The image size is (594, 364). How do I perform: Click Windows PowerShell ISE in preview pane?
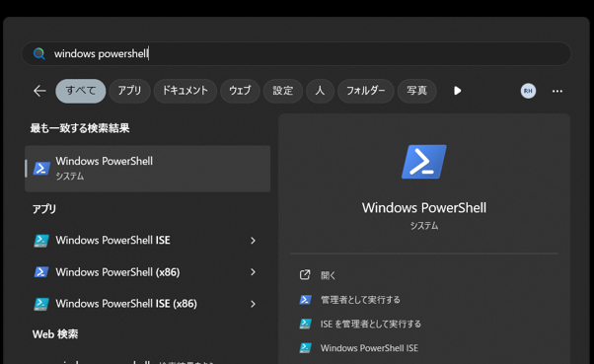[x=369, y=348]
